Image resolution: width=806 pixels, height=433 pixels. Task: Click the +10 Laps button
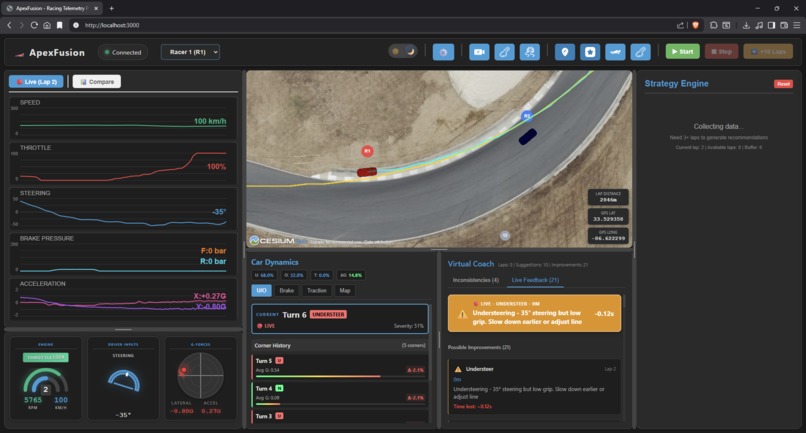768,51
